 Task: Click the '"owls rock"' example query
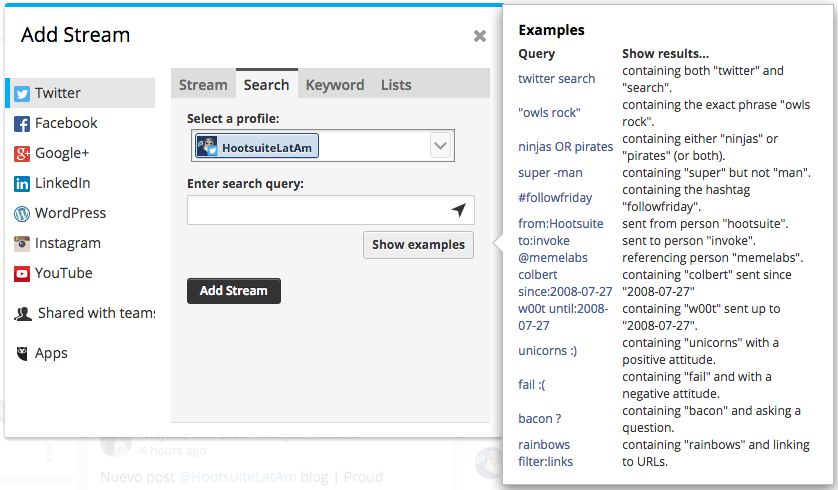tap(549, 113)
